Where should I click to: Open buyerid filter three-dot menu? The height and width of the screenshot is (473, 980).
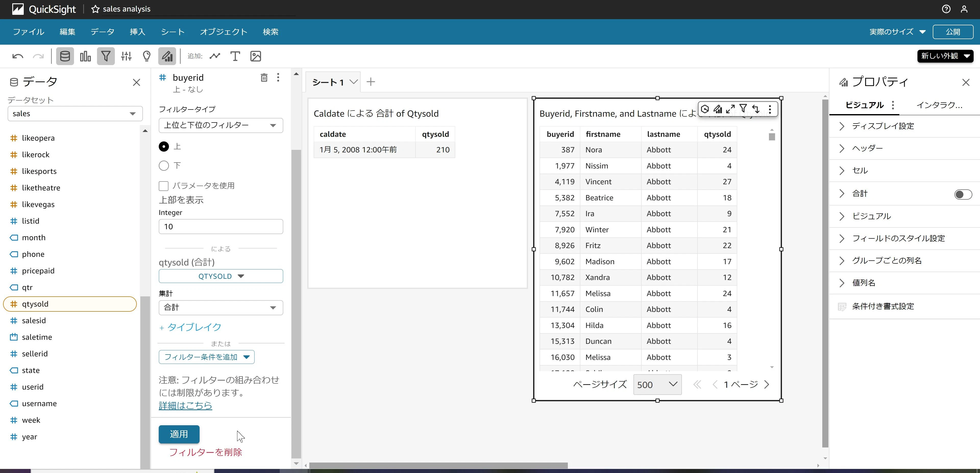click(278, 78)
